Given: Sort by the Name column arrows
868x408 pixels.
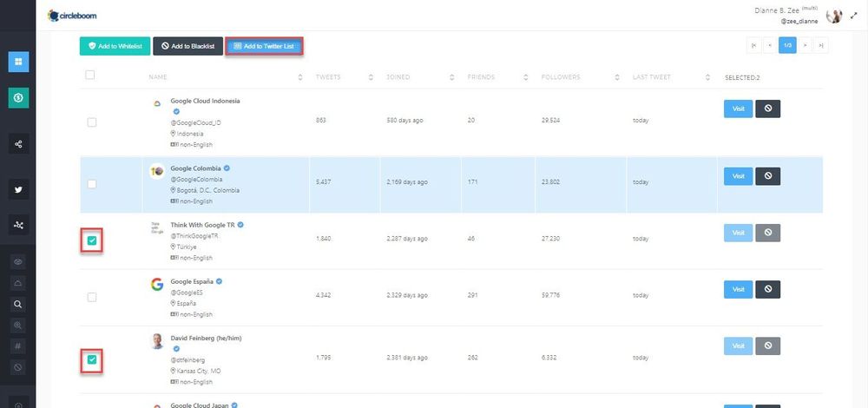Looking at the screenshot, I should [x=300, y=77].
